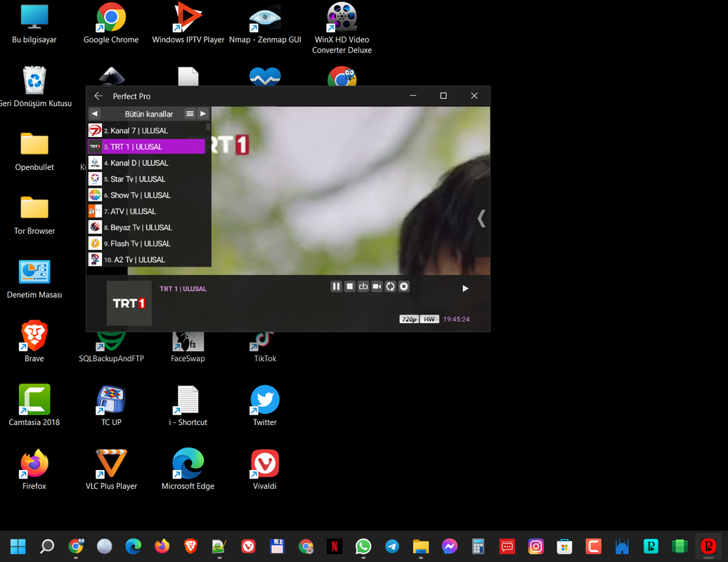This screenshot has width=728, height=562.
Task: Open WinX HD Video Converter Deluxe shortcut
Action: click(x=342, y=28)
